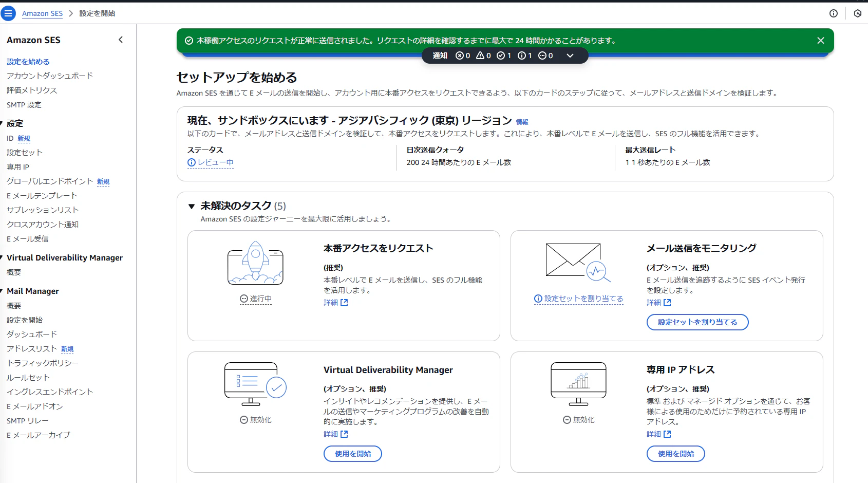The image size is (868, 483).
Task: Open 概要 under Mail Manager
Action: (14, 306)
